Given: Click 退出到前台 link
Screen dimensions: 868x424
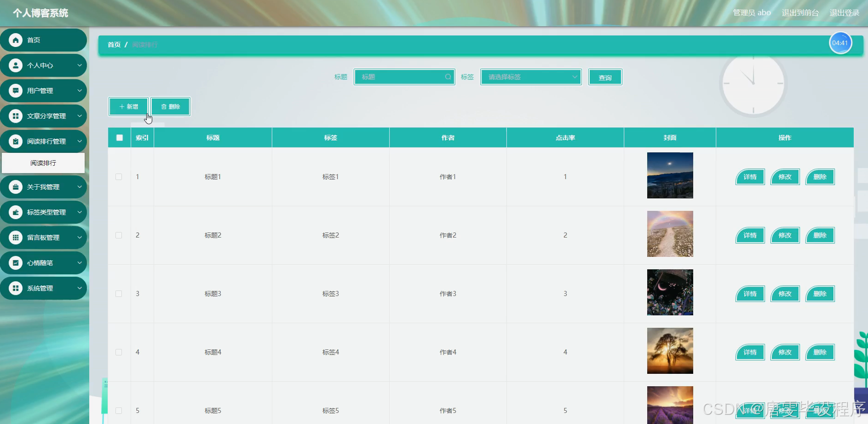Looking at the screenshot, I should [x=800, y=13].
